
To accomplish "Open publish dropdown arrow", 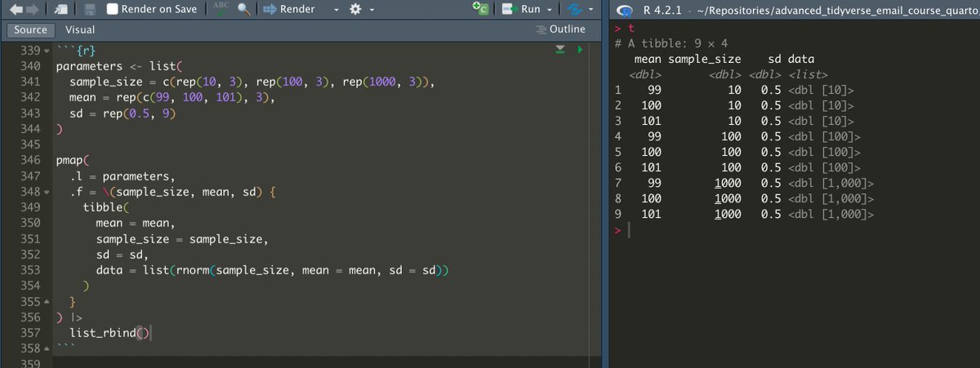I will (x=590, y=10).
